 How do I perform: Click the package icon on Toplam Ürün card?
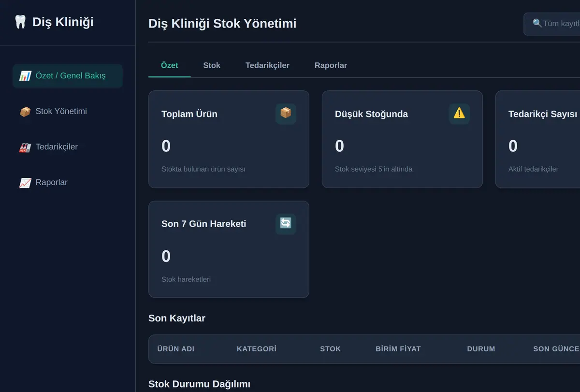point(286,114)
